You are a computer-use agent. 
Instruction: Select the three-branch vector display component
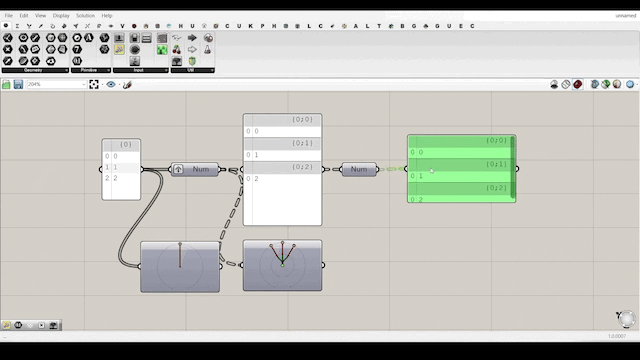[x=282, y=265]
